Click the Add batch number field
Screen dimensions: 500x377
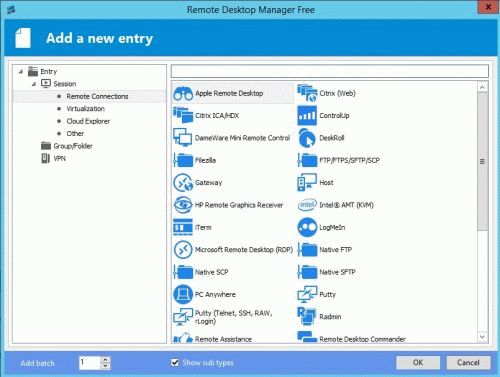(90, 363)
